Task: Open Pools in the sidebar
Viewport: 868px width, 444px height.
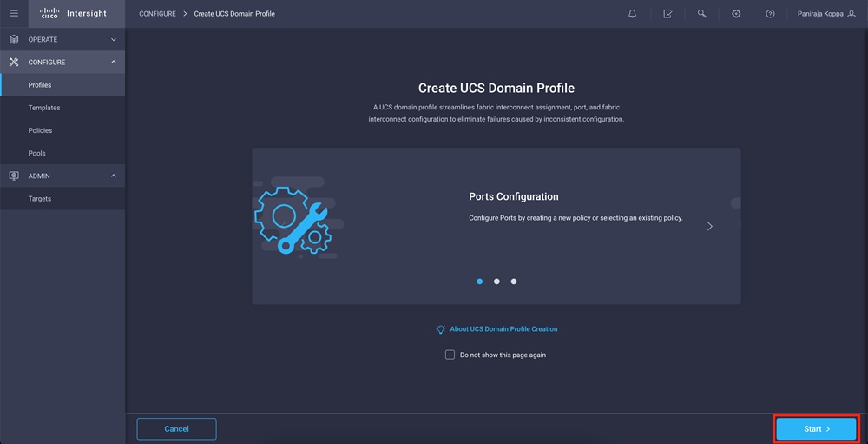Action: coord(62,153)
